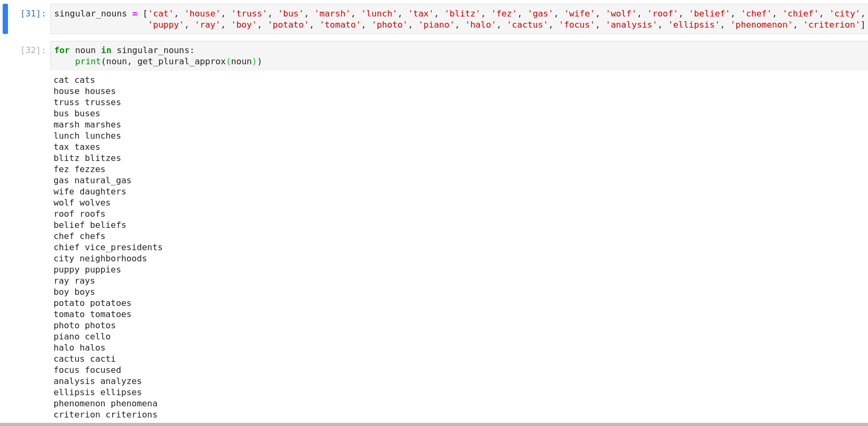The height and width of the screenshot is (426, 868).
Task: Click the 'for' keyword in cell 32
Action: pyautogui.click(x=62, y=50)
